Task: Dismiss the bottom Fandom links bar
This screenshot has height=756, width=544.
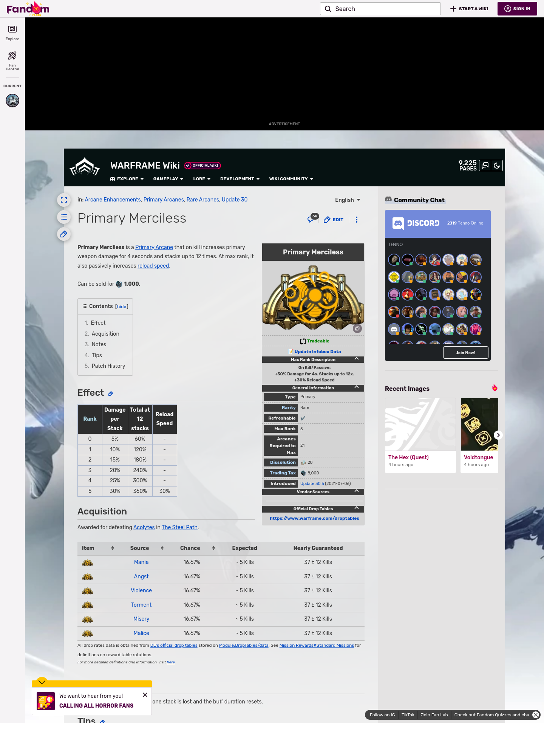Action: coord(536,715)
